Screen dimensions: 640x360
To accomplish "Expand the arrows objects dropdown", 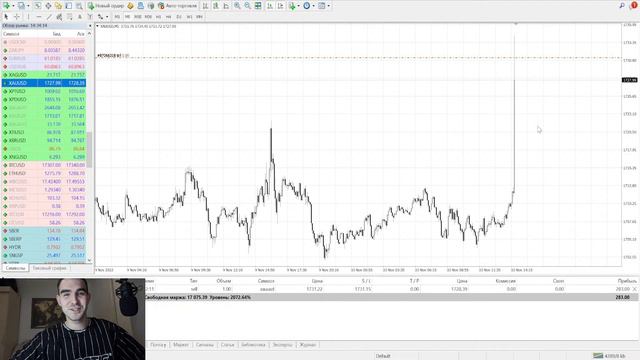I will [x=107, y=17].
